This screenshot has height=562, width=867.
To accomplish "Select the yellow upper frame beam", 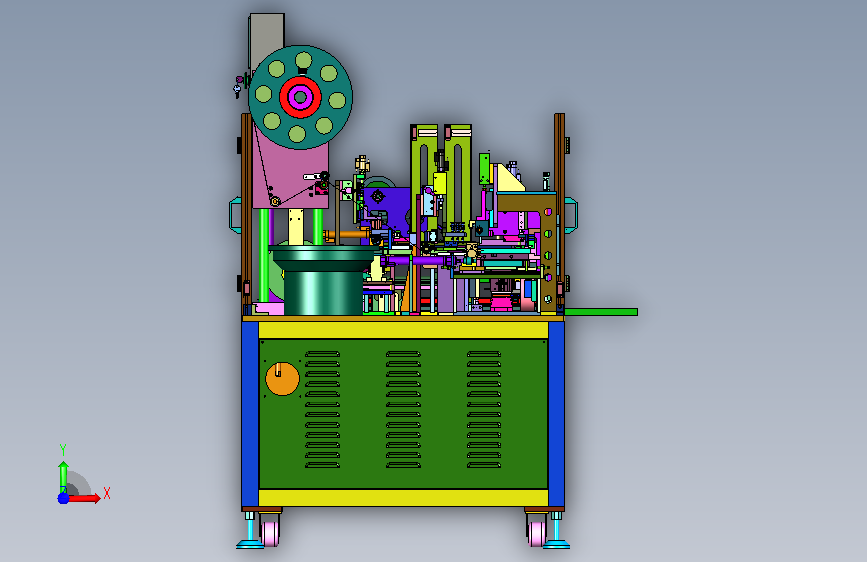I will pyautogui.click(x=403, y=330).
